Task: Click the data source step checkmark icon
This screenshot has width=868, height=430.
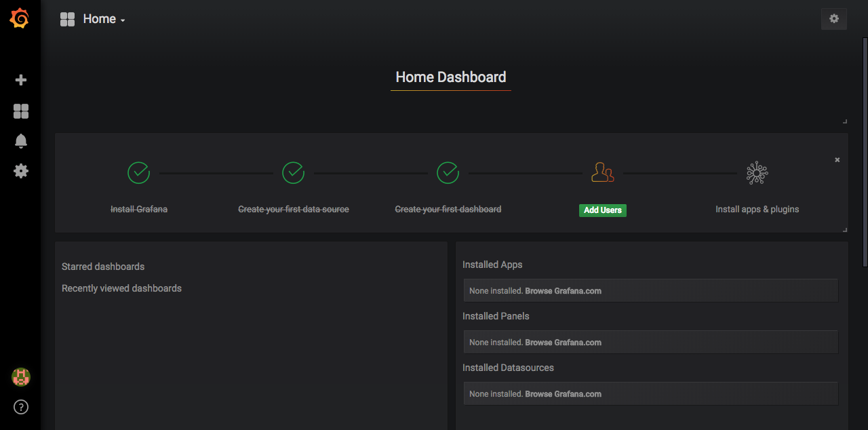Action: [293, 173]
